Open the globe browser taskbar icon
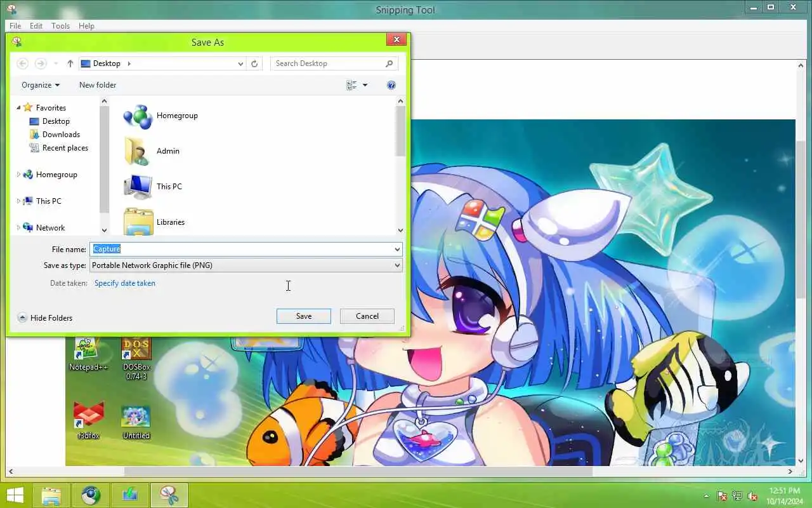 [91, 495]
